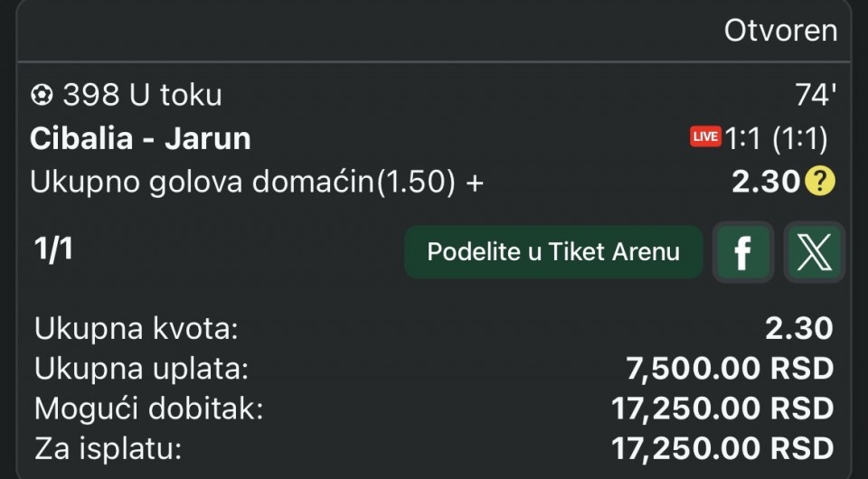Click the Ukupna kvota label

(136, 330)
